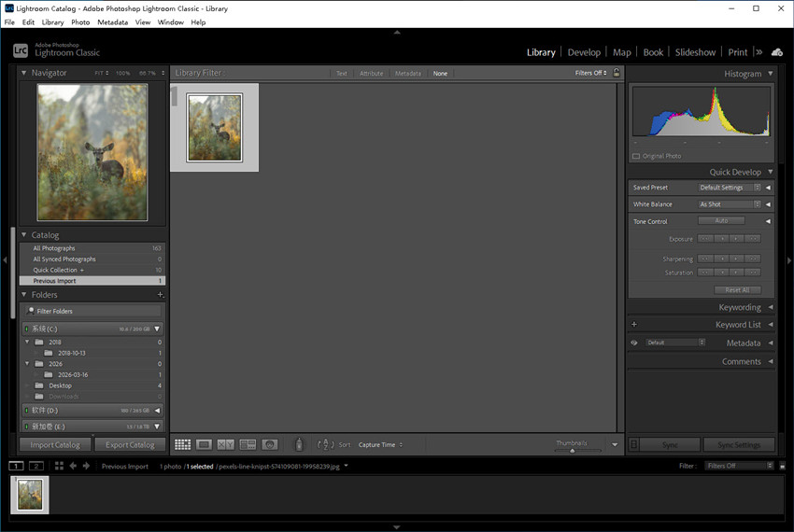794x532 pixels.
Task: Set navigator zoom to 66.7%
Action: click(148, 73)
